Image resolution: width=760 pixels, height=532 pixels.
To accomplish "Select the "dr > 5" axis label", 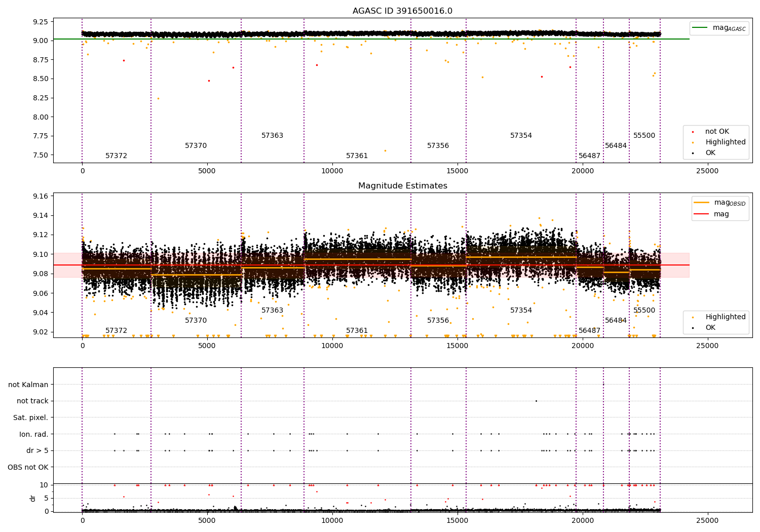I will click(37, 450).
